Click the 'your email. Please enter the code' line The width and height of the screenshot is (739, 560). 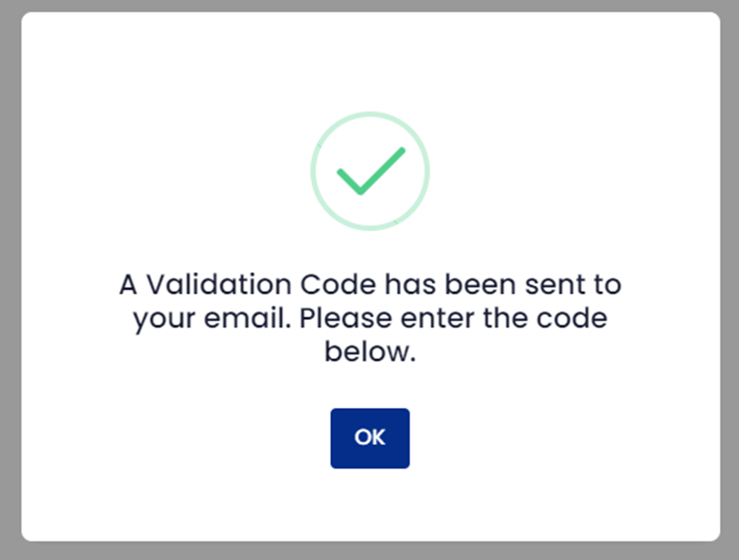[370, 318]
